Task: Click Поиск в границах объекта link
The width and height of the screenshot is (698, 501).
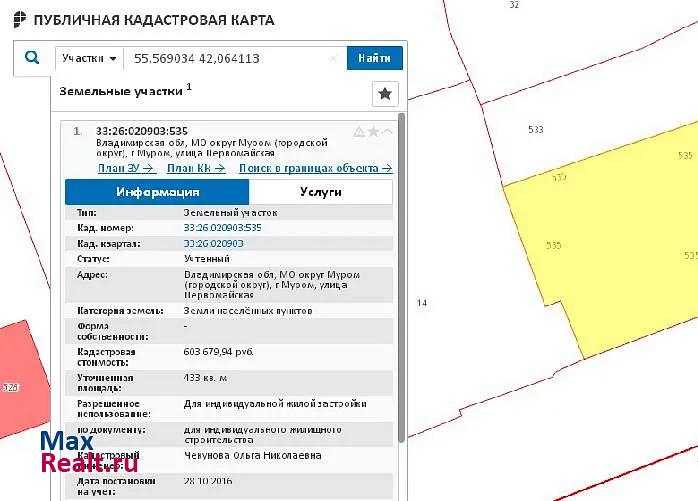Action: (315, 168)
